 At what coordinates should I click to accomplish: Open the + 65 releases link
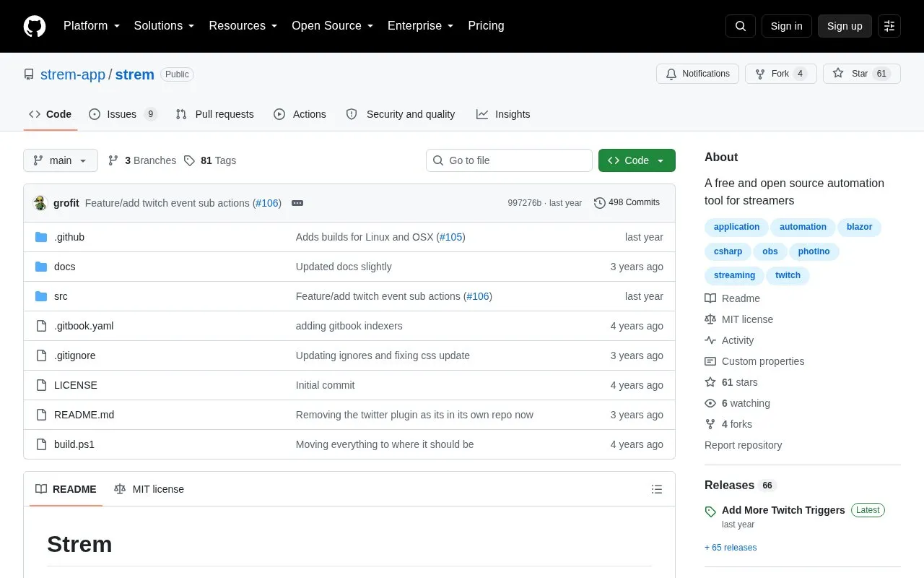pos(731,548)
